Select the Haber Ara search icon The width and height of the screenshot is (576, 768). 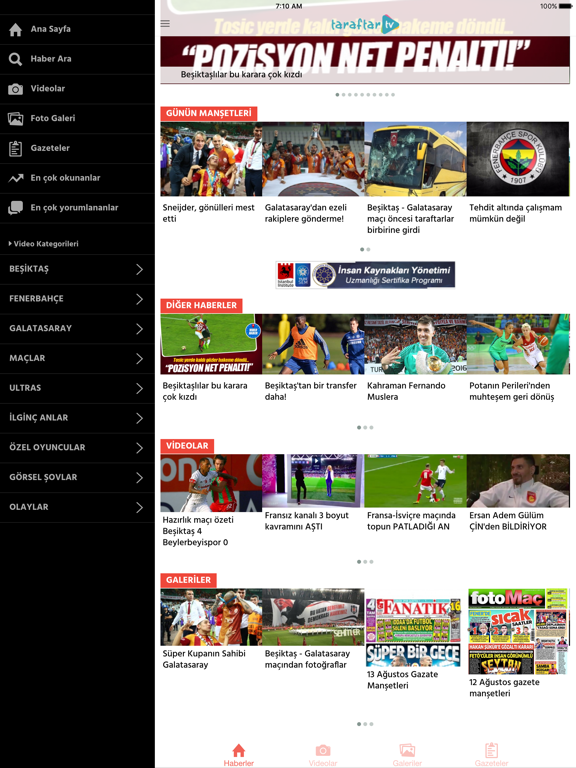coord(15,59)
